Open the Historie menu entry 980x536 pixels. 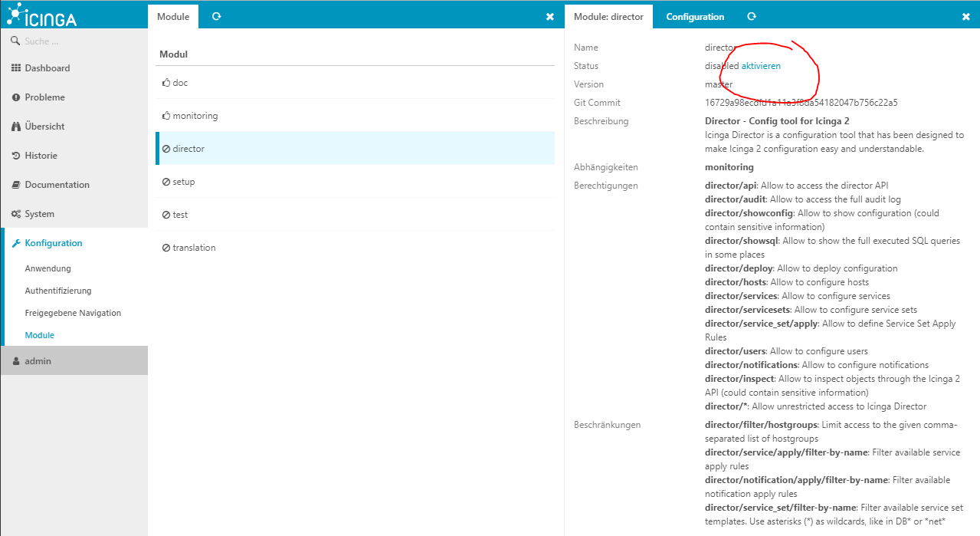(41, 156)
